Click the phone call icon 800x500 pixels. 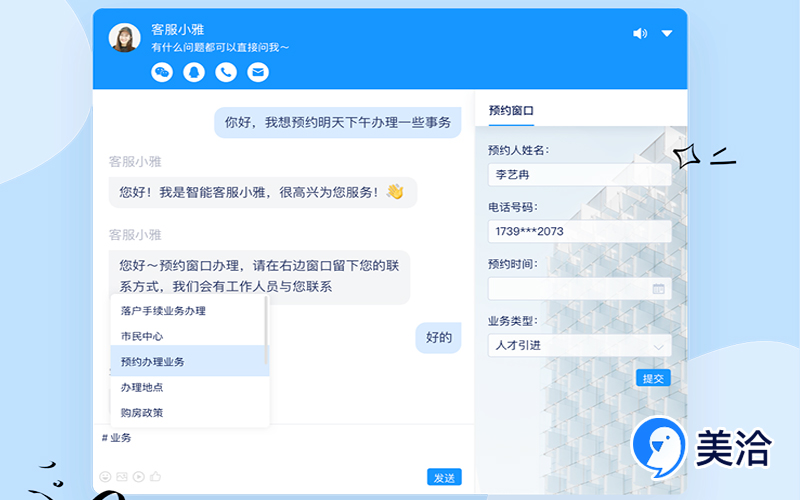pos(226,72)
